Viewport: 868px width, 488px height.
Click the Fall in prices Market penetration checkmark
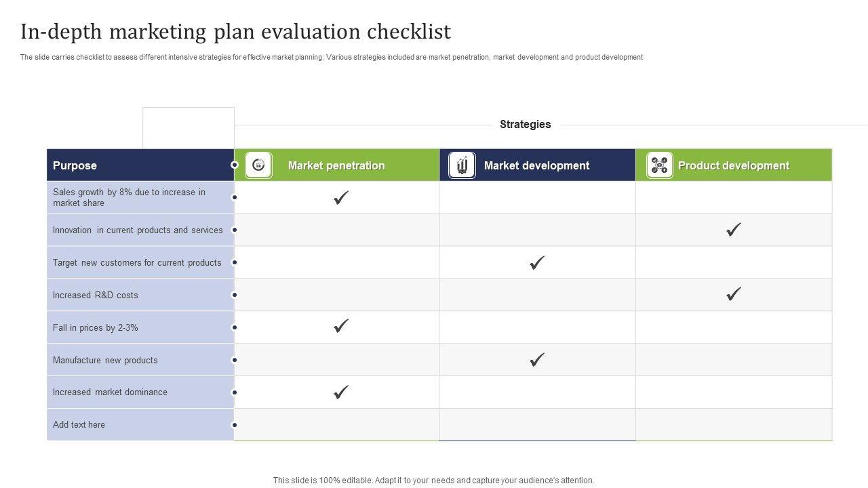(x=341, y=327)
